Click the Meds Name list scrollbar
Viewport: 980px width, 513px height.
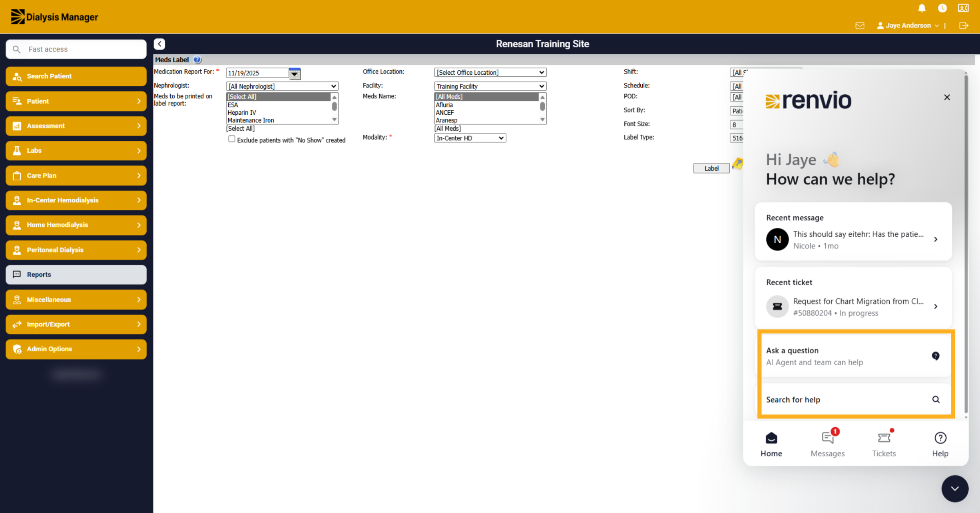click(542, 108)
